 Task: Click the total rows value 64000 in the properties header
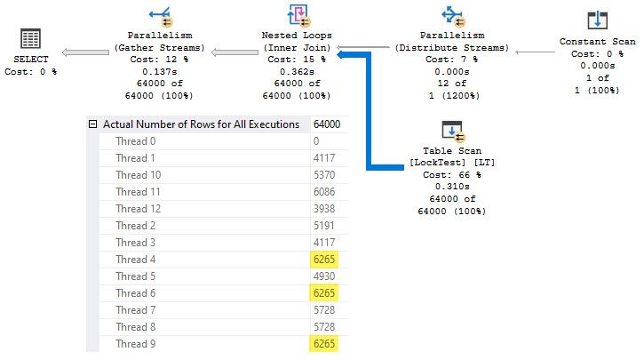[x=327, y=124]
